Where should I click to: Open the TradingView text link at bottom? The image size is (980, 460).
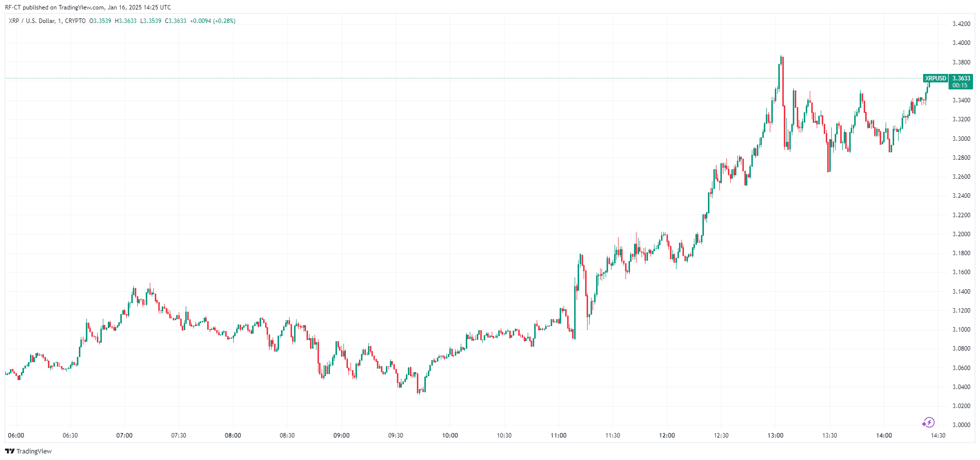coord(34,451)
